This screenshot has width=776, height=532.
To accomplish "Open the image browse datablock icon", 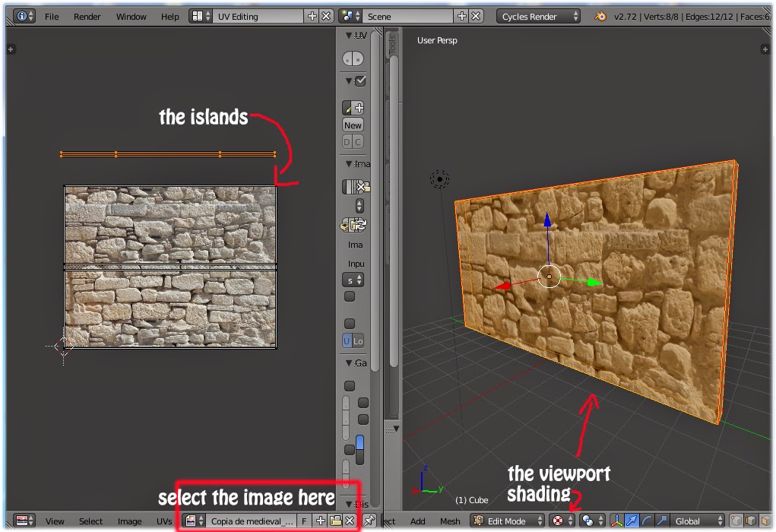I will (x=191, y=521).
